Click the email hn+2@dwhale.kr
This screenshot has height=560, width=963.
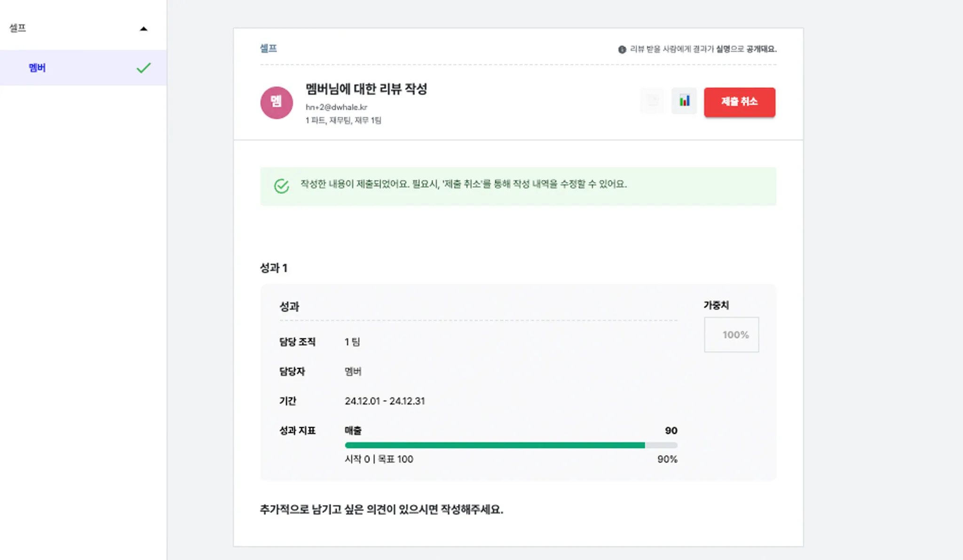click(336, 107)
